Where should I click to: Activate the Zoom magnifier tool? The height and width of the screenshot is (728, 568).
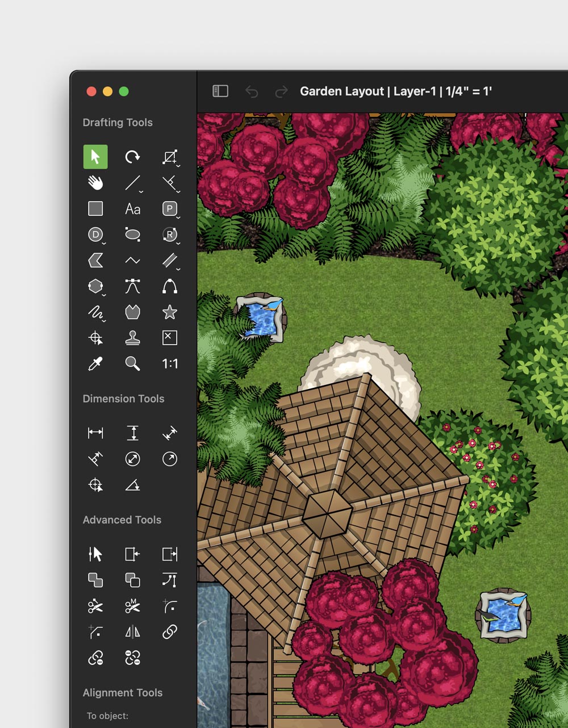coord(132,363)
